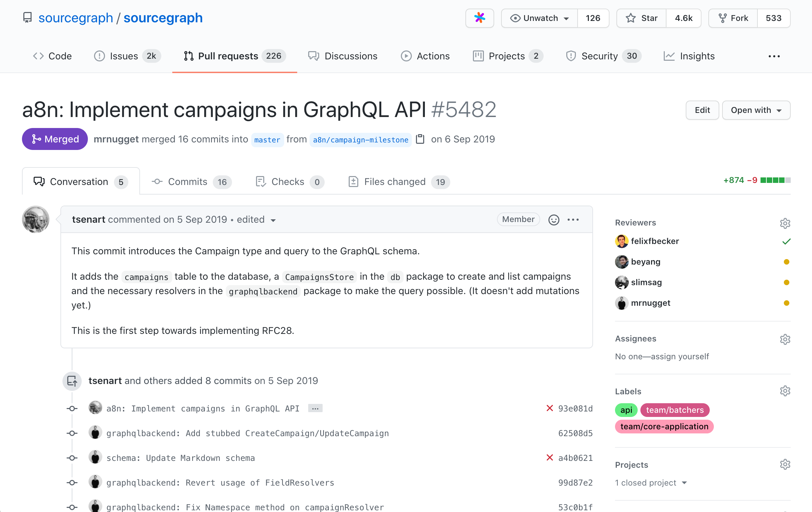This screenshot has height=512, width=812.
Task: Click the Sourcegraph extension icon near Unwatch
Action: [479, 18]
